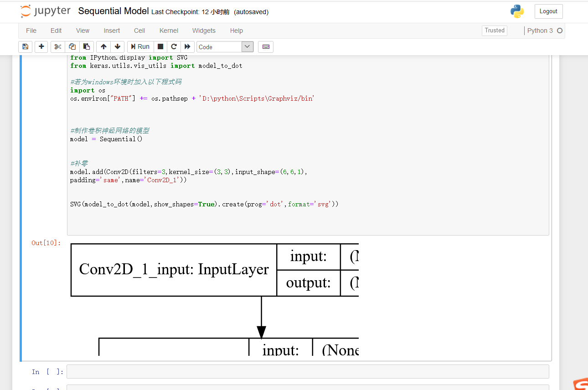Move selected cell up
The height and width of the screenshot is (390, 588).
coord(103,46)
